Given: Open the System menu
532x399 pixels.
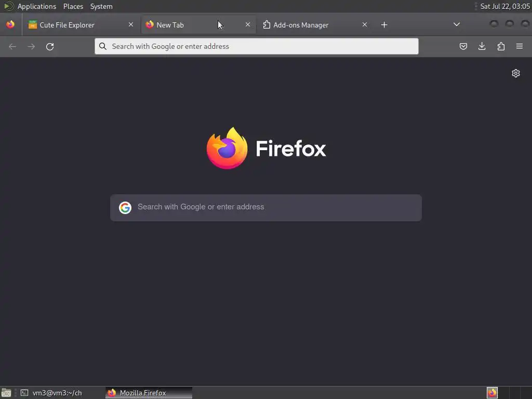Looking at the screenshot, I should (x=101, y=6).
